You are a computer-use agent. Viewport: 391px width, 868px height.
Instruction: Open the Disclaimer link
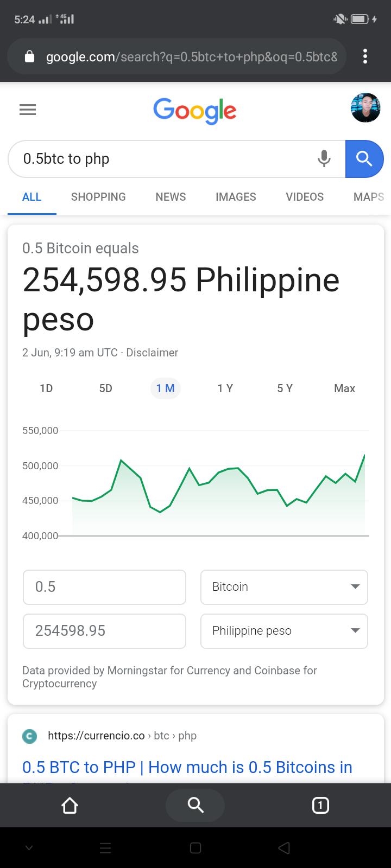[152, 353]
